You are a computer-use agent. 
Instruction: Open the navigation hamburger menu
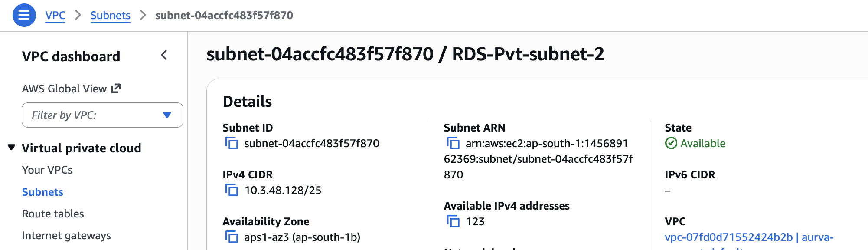click(25, 15)
